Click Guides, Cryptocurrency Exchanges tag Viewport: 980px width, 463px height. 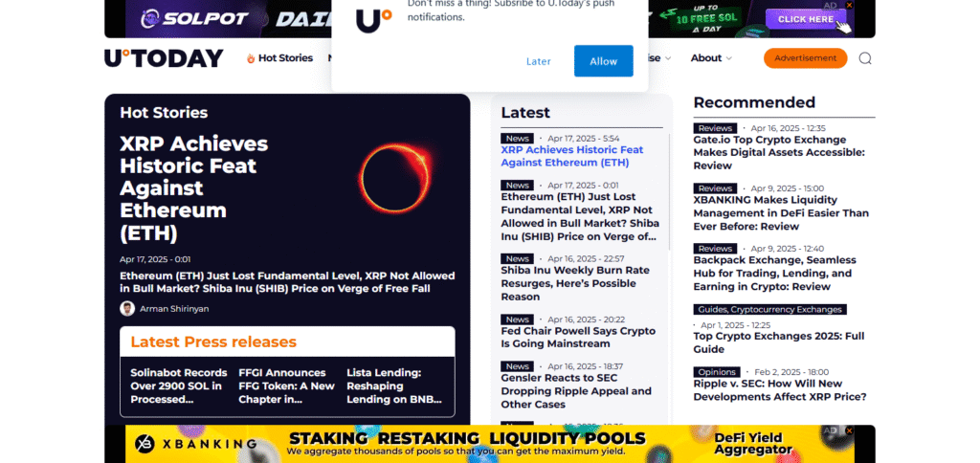click(770, 309)
